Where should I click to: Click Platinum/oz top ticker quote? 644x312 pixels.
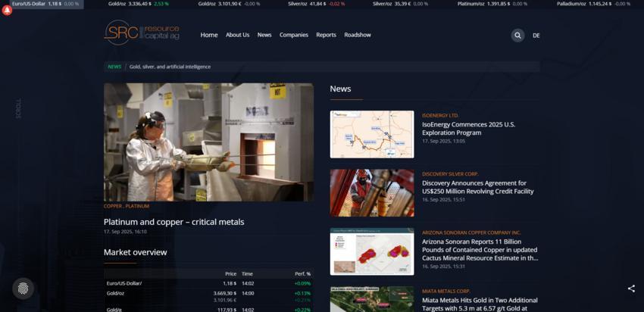[492, 4]
